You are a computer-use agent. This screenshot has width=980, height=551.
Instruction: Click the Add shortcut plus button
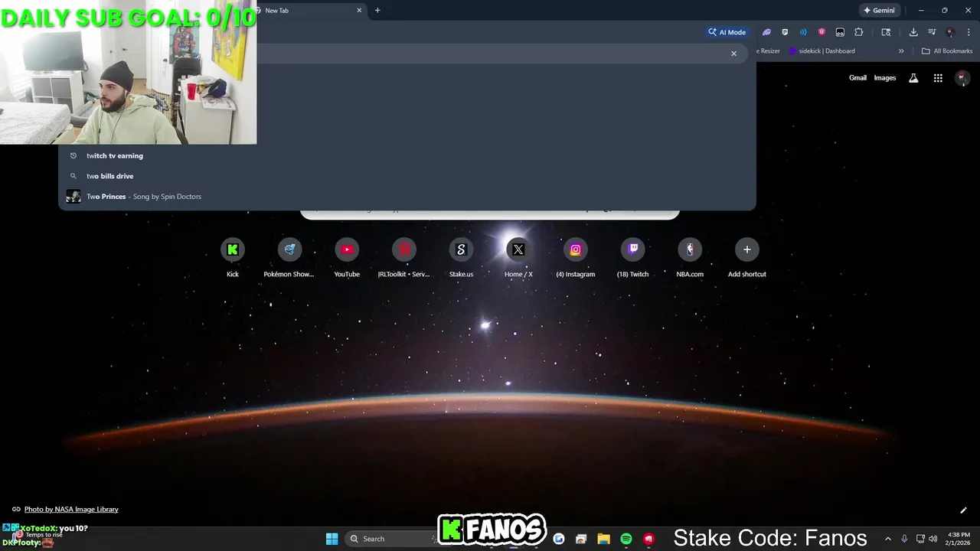pos(747,249)
